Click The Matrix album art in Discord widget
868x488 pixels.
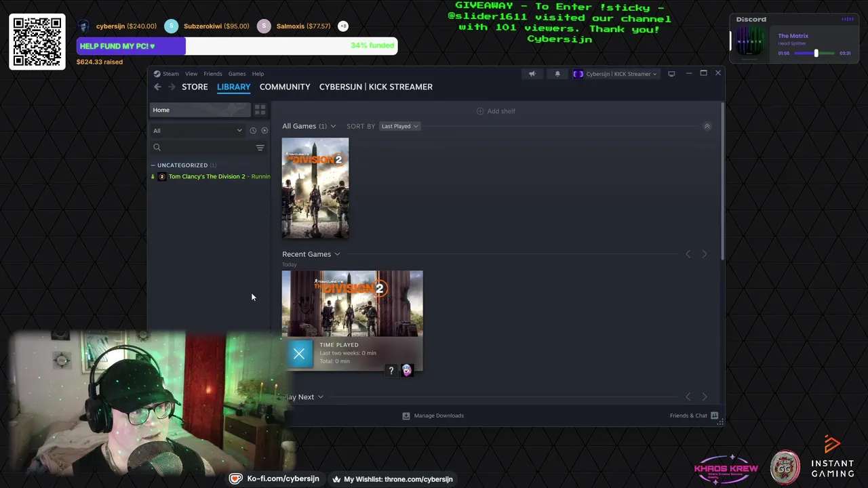pos(750,42)
